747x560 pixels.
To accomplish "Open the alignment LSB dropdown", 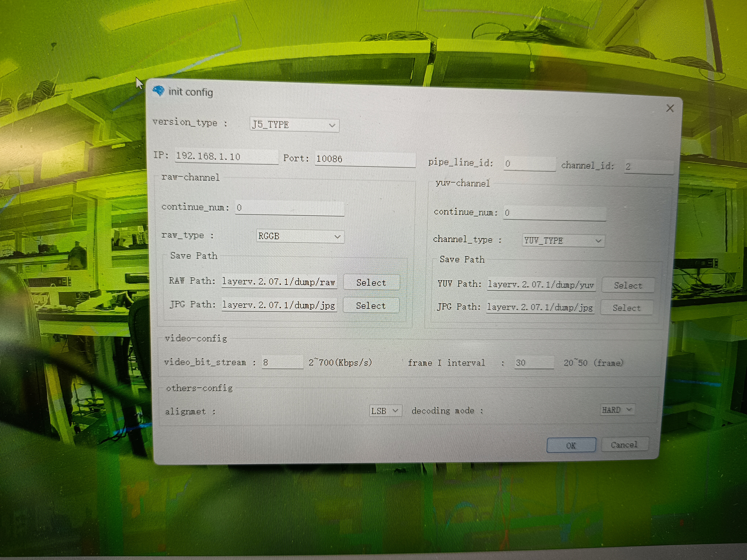I will (385, 411).
